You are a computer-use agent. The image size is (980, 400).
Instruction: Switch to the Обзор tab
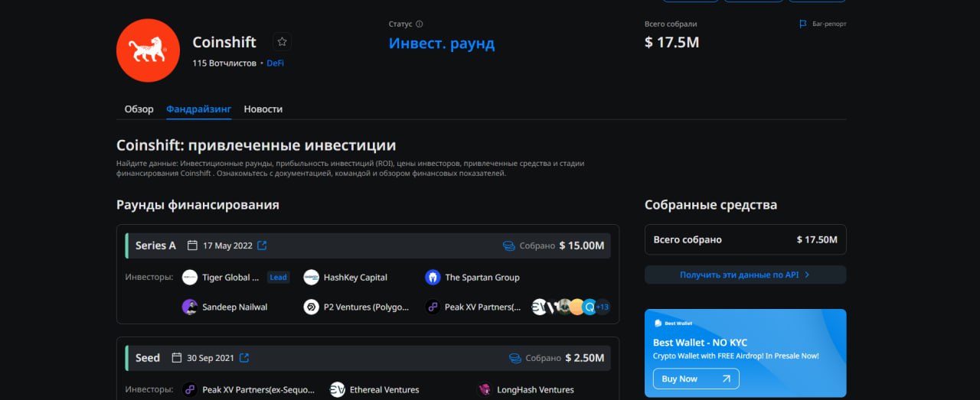(139, 109)
